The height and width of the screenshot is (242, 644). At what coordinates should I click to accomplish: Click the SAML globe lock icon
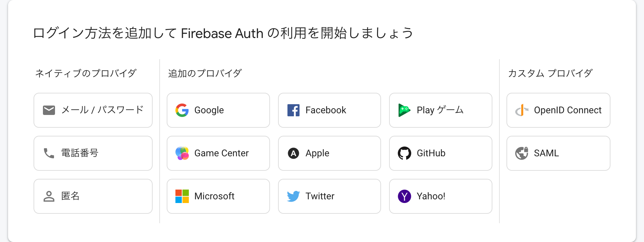pos(522,153)
